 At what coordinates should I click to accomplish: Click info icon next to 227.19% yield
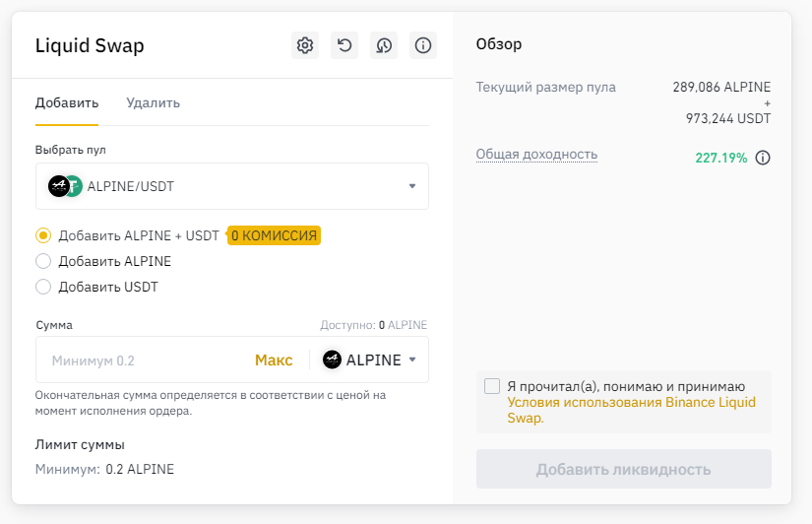coord(763,158)
